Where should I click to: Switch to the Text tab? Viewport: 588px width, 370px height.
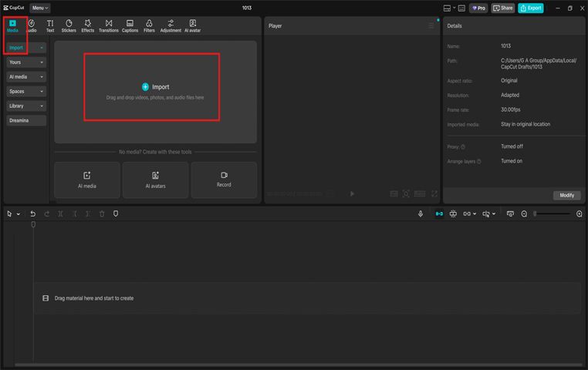(50, 25)
